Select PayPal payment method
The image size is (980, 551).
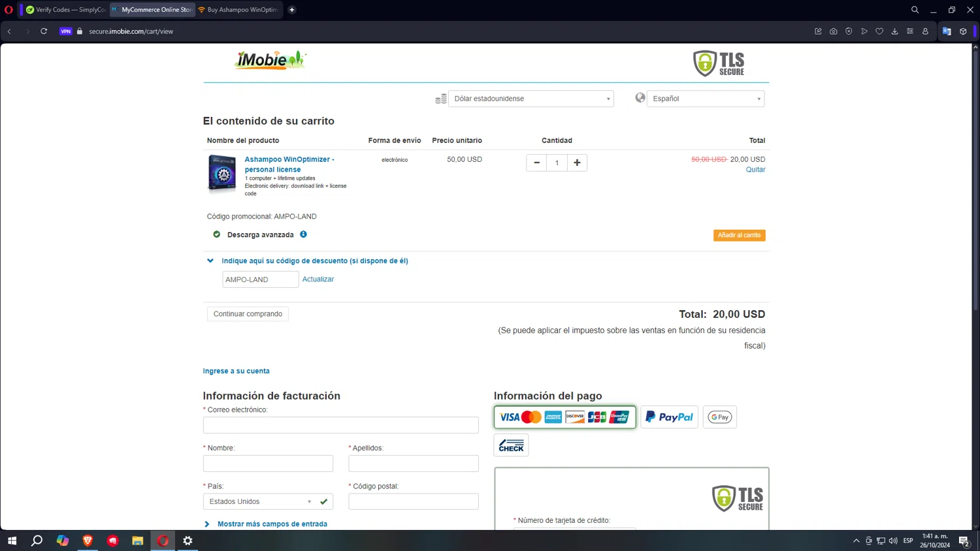(x=669, y=417)
